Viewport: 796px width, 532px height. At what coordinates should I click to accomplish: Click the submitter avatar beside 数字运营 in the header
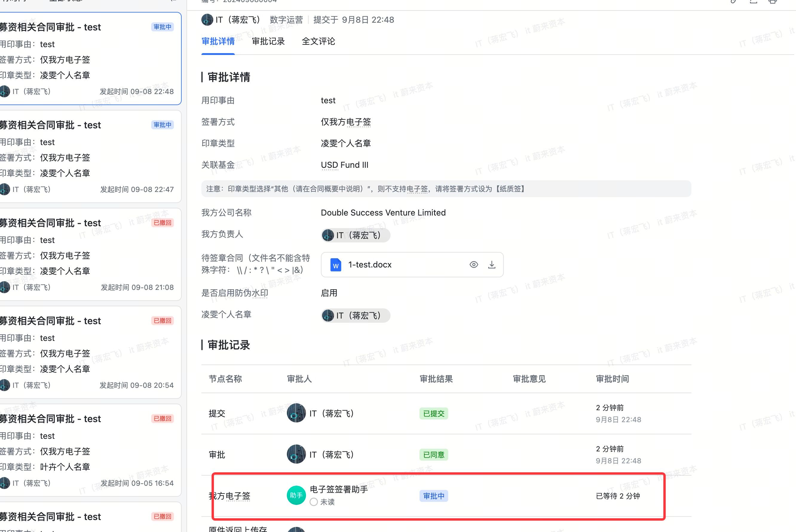coord(207,20)
